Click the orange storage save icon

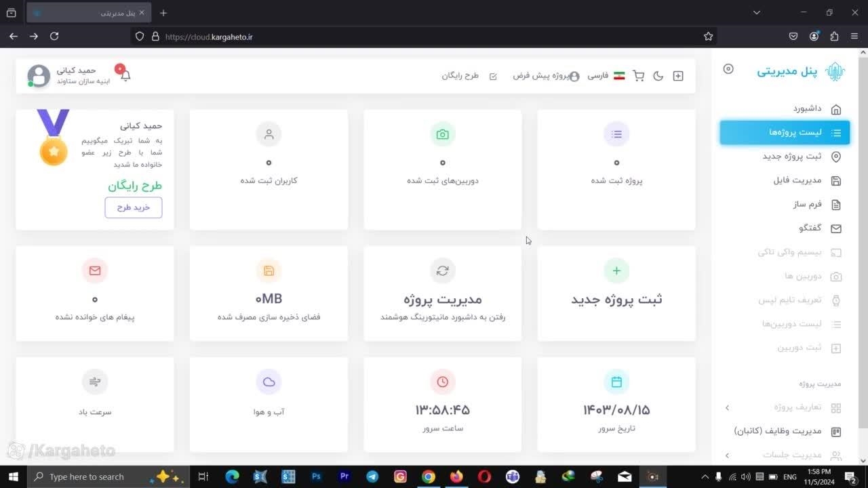tap(269, 270)
